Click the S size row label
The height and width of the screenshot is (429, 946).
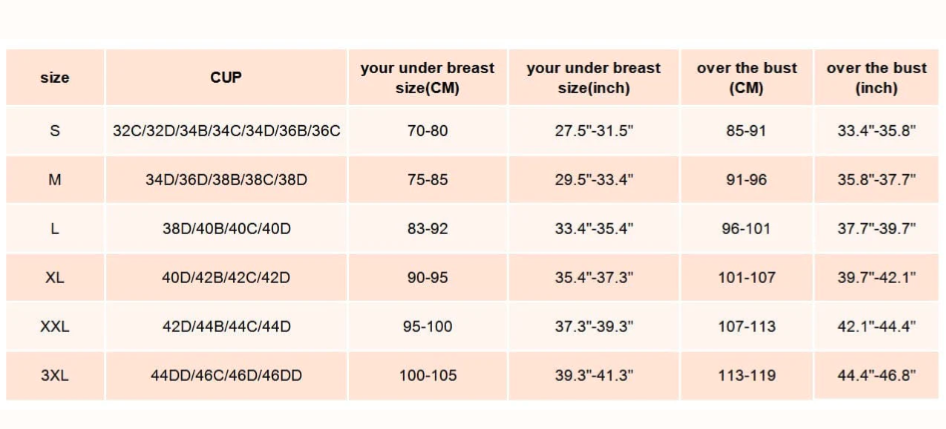pos(55,131)
